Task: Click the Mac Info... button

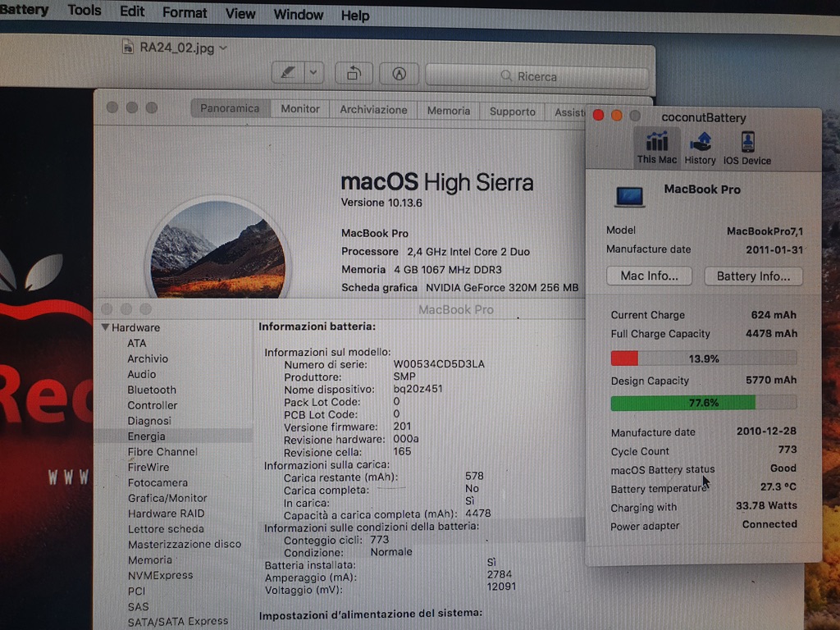Action: pos(649,276)
